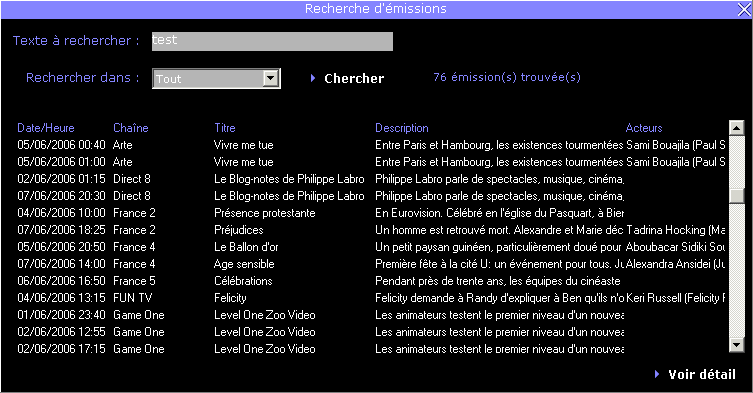Select "Le Ballon d'or" programme
Image resolution: width=753 pixels, height=393 pixels.
pos(246,247)
